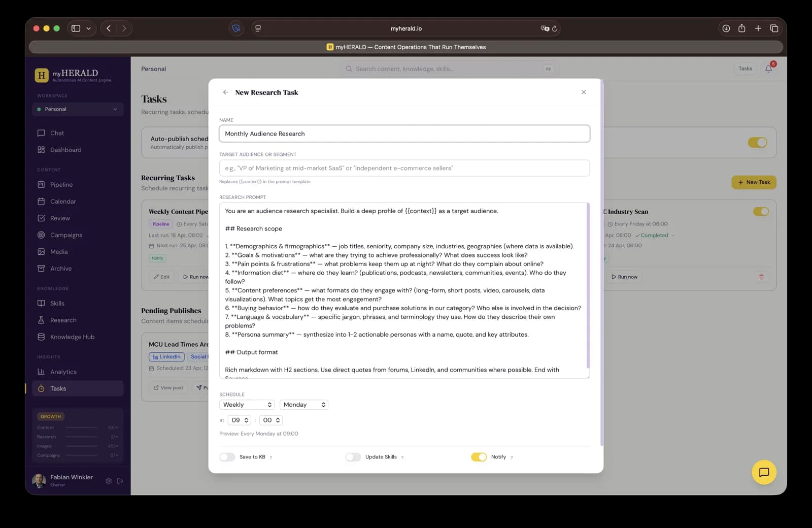Open a new Safari tab with plus icon
Image resolution: width=812 pixels, height=528 pixels.
[x=758, y=28]
